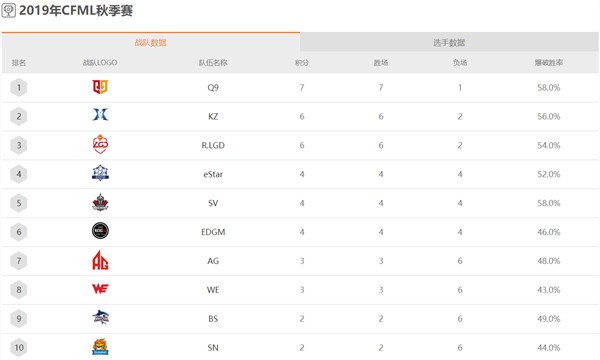Click the eStar team logo

pyautogui.click(x=100, y=173)
